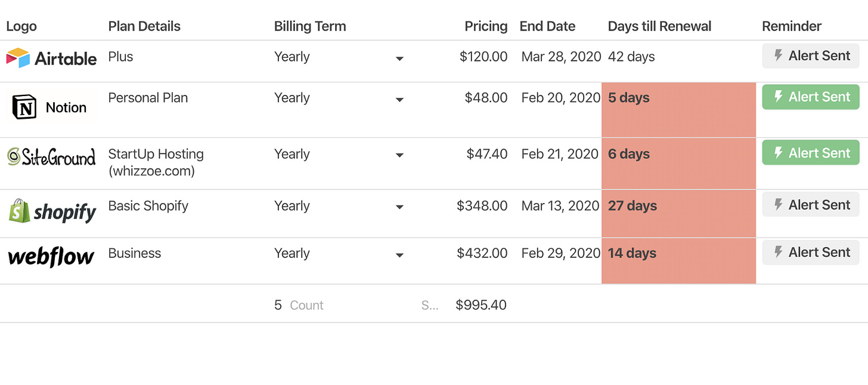Image resolution: width=868 pixels, height=385 pixels.
Task: Expand Billing Term dropdown for Notion row
Action: [399, 100]
